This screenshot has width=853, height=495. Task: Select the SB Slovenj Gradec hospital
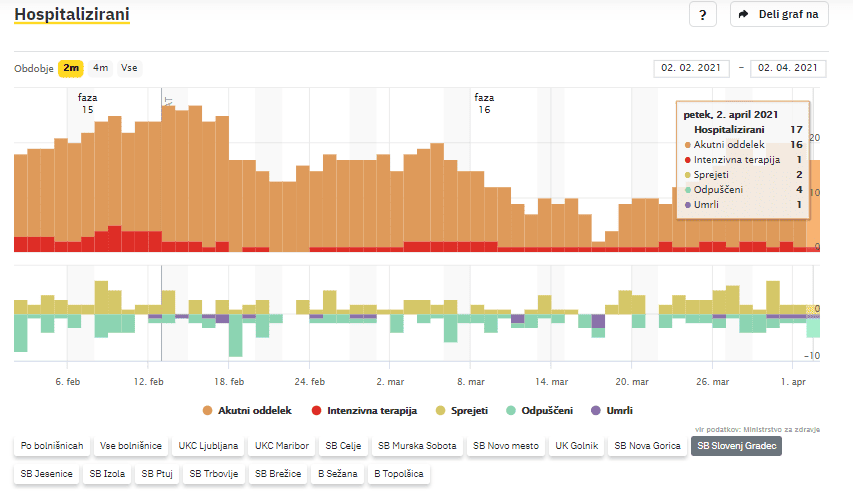coord(737,446)
